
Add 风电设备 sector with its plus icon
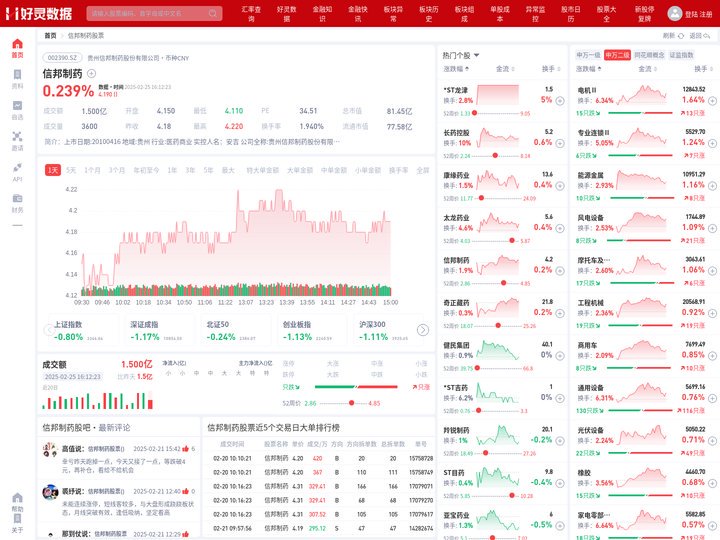[x=712, y=228]
